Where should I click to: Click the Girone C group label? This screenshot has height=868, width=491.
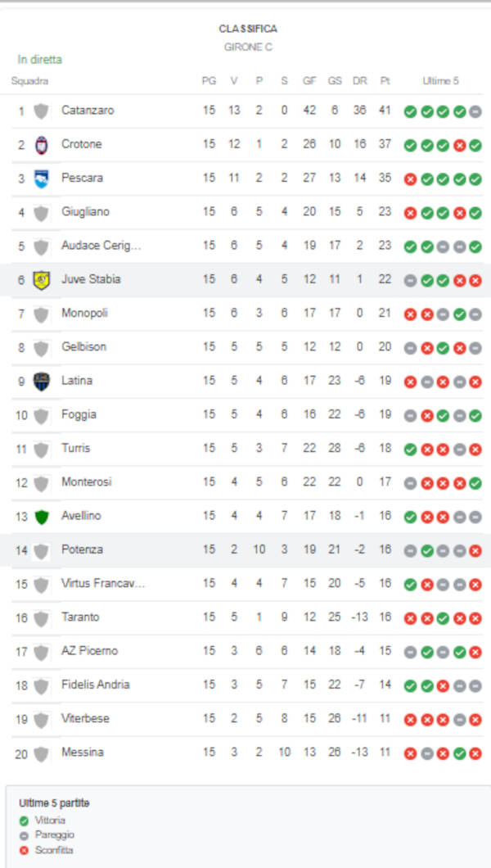pyautogui.click(x=248, y=47)
